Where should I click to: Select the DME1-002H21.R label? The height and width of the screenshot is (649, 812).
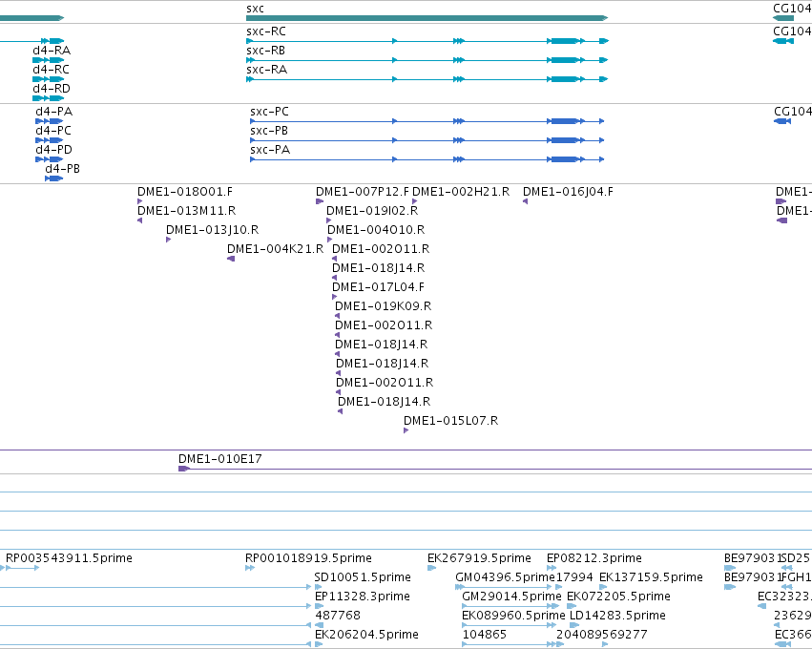click(461, 192)
